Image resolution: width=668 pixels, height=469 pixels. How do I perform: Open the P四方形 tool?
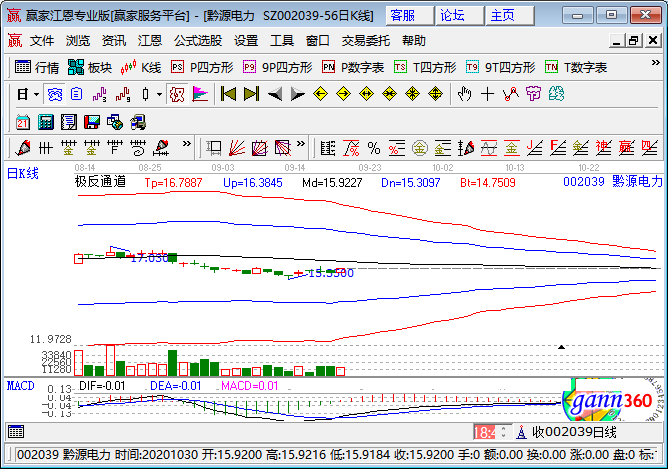(x=202, y=67)
